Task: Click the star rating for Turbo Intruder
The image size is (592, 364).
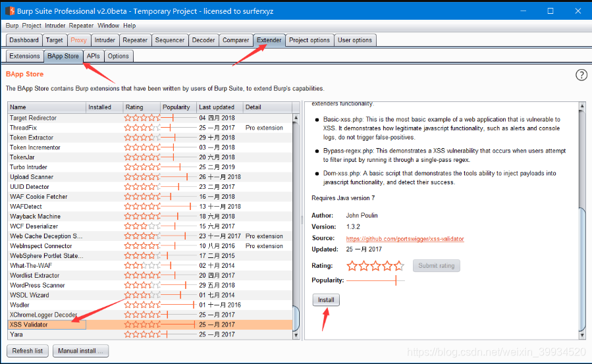Action: (142, 167)
